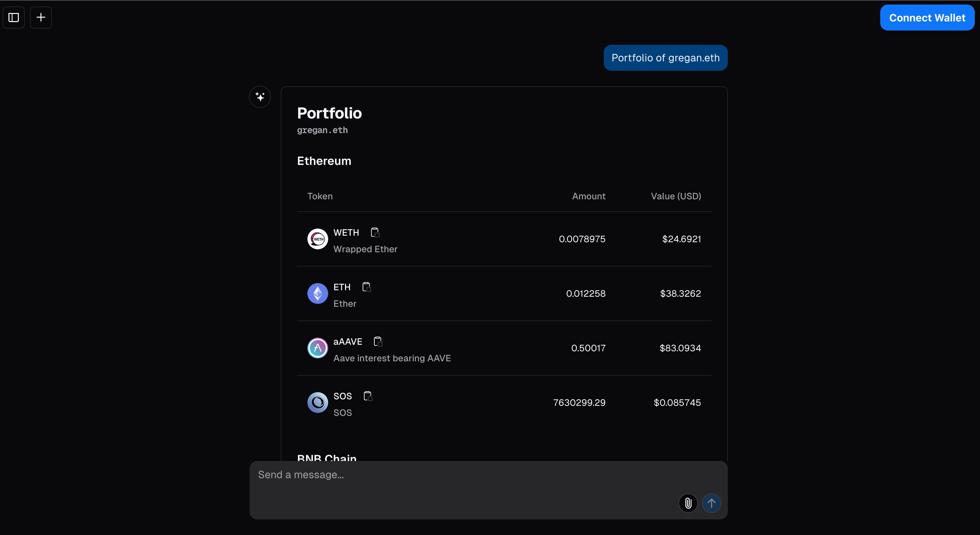Select the amount 0.50017
The width and height of the screenshot is (980, 535).
pos(588,348)
